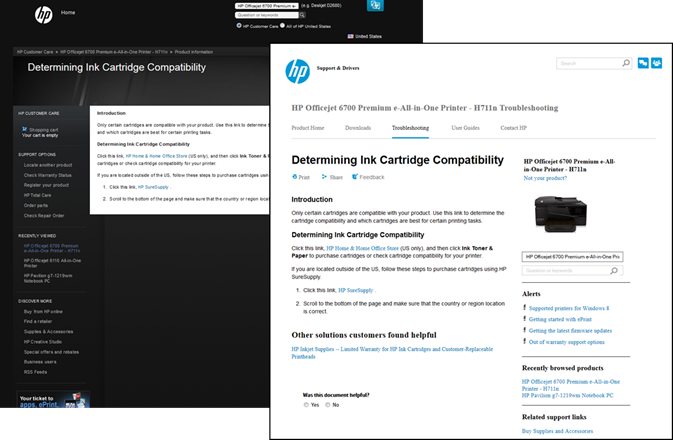Click the shopping cart icon in the dark sidebar
The image size is (673, 440).
[24, 129]
